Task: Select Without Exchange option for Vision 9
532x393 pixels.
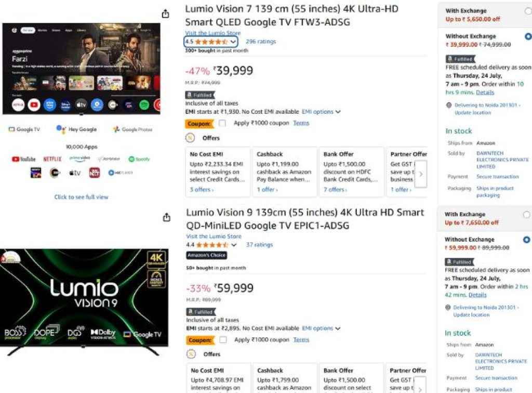Action: click(x=527, y=240)
